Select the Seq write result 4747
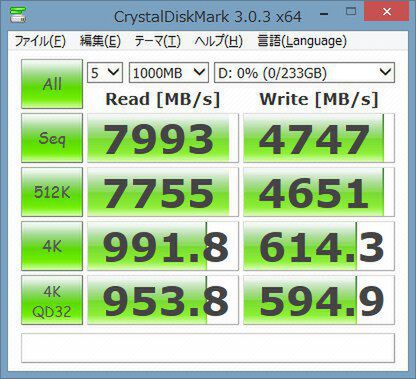This screenshot has width=416, height=379. [x=319, y=138]
